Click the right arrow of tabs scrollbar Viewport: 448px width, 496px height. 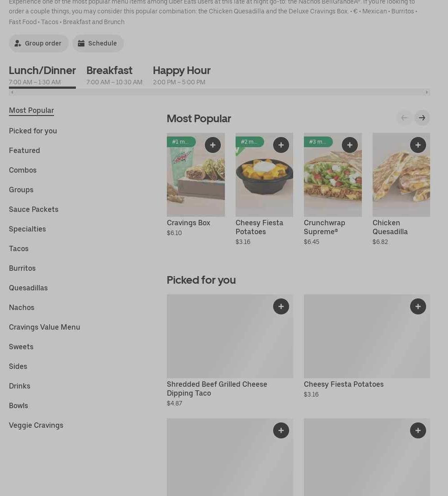(x=427, y=92)
